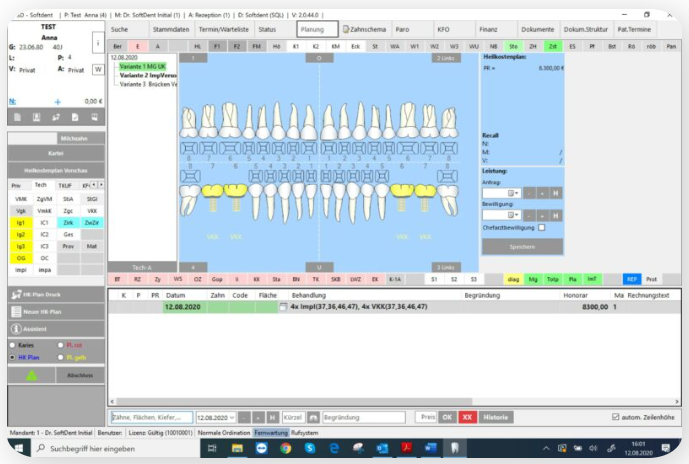Click the yellow diag button

[x=513, y=279]
